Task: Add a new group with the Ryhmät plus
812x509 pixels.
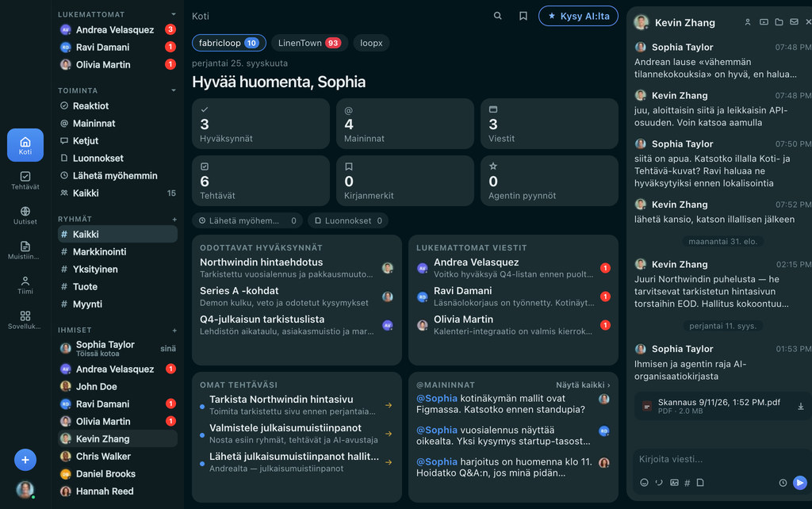Action: (x=174, y=219)
